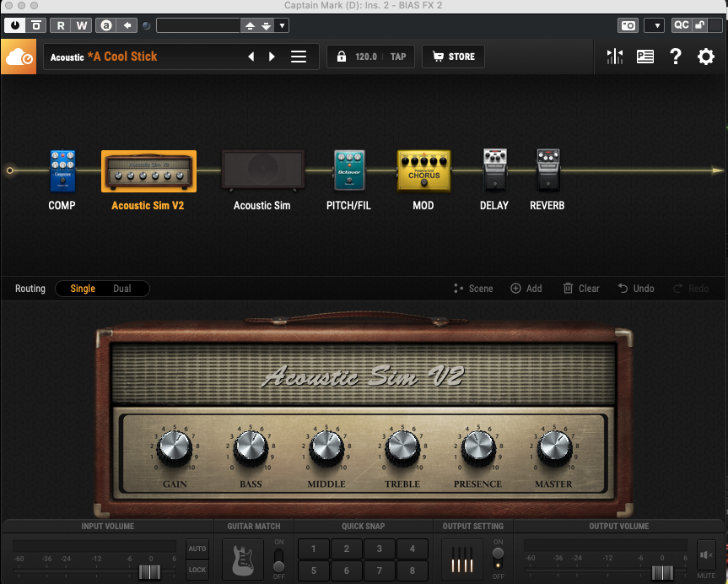This screenshot has width=728, height=584.
Task: Open help with the question mark icon
Action: 676,57
